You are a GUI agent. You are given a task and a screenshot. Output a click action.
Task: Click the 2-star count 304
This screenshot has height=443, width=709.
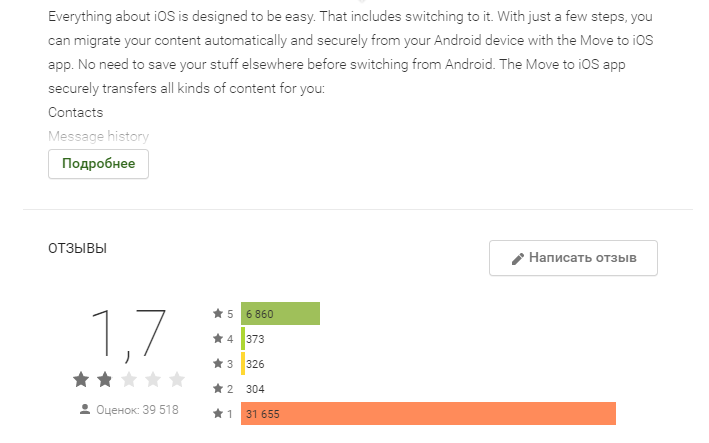(x=255, y=389)
